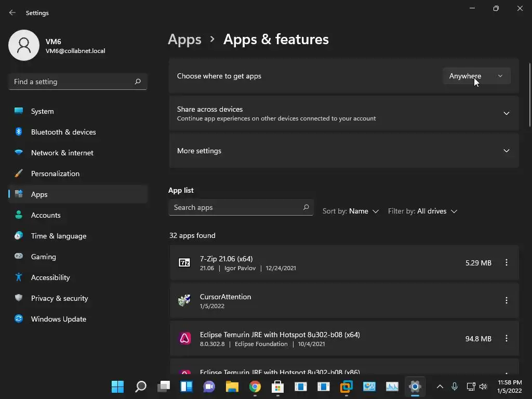
Task: Open Accessibility settings
Action: [78, 277]
